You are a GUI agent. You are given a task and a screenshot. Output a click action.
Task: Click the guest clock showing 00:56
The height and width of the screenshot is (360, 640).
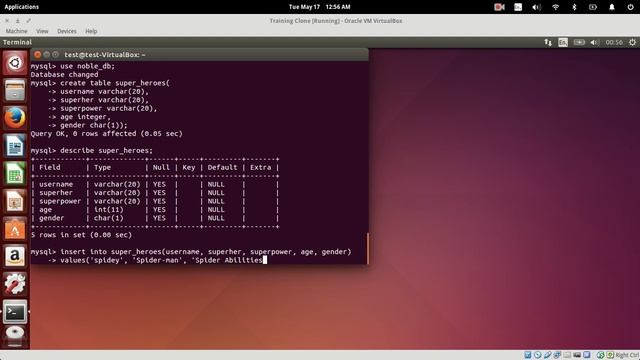pyautogui.click(x=614, y=42)
